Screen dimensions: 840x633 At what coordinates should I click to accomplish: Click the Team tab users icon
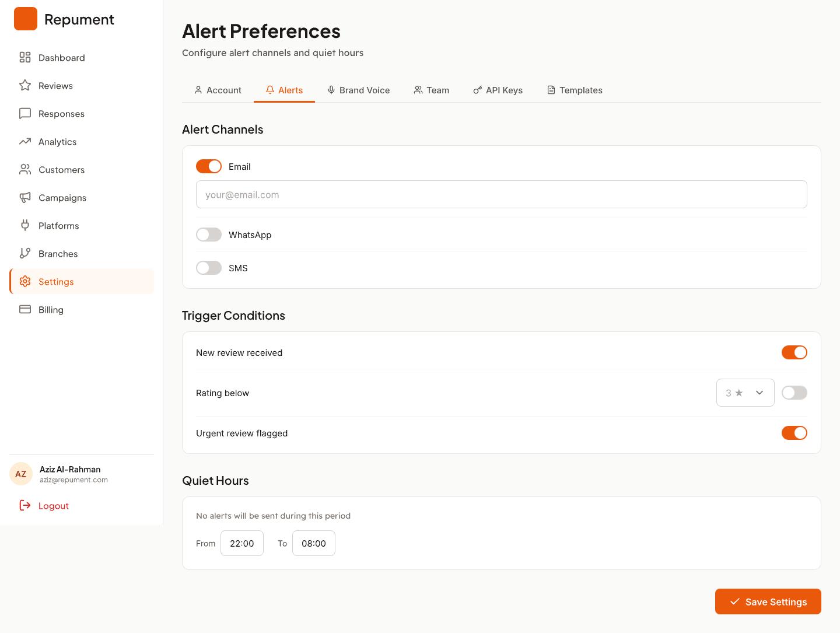click(418, 90)
